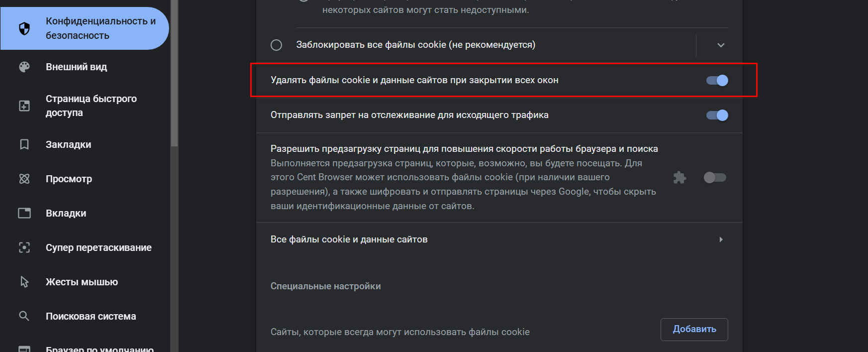The image size is (868, 352).
Task: Click the new tab page icon in sidebar
Action: (x=24, y=106)
